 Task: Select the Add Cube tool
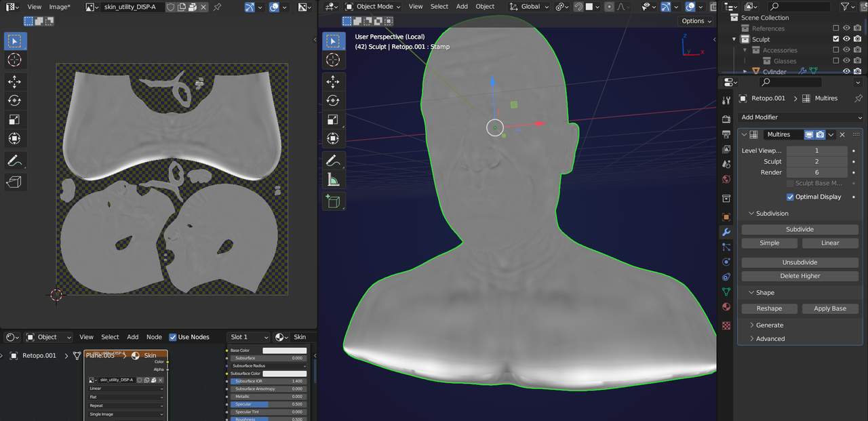[333, 201]
